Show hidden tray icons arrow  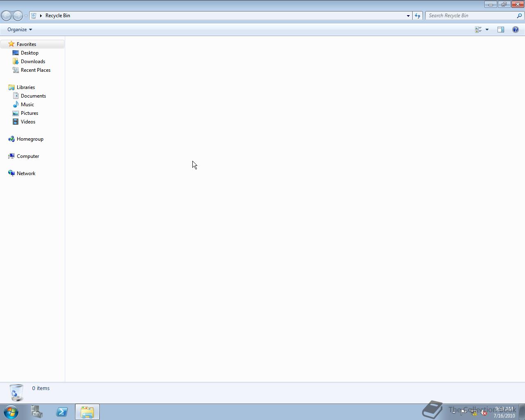click(x=454, y=412)
